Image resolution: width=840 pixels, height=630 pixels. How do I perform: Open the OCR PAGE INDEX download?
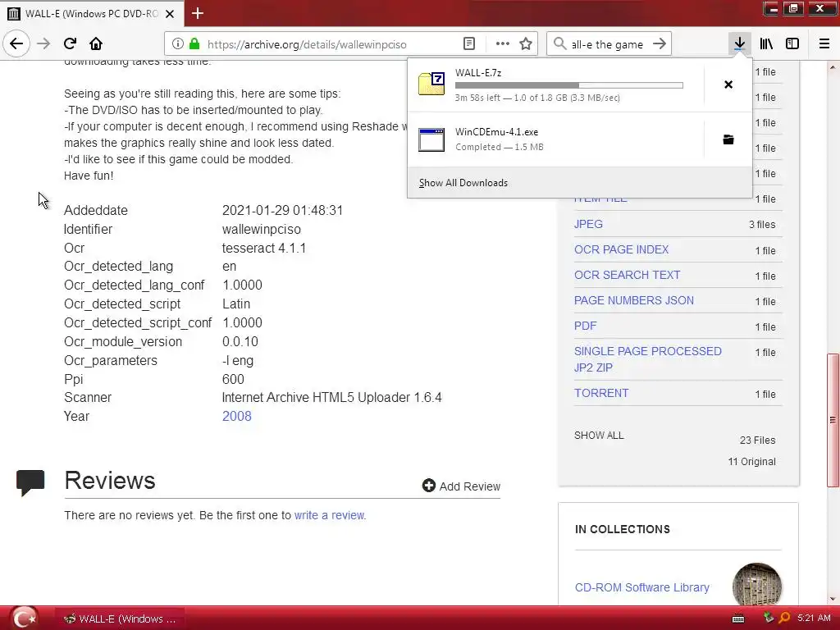pyautogui.click(x=622, y=249)
